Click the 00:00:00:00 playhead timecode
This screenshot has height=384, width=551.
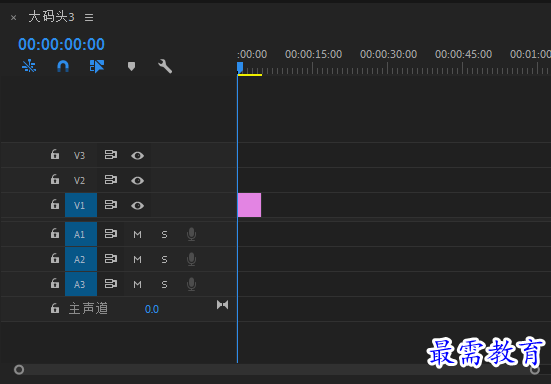61,44
